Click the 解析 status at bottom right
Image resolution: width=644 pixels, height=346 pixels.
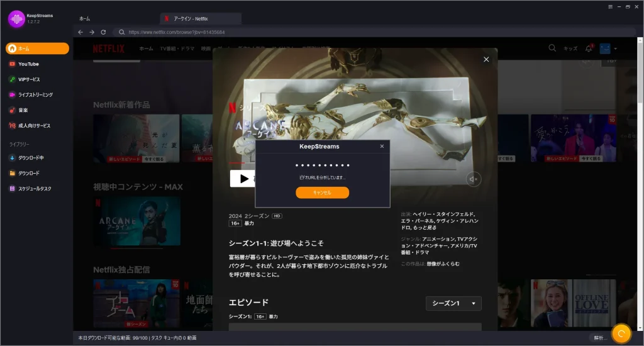600,338
